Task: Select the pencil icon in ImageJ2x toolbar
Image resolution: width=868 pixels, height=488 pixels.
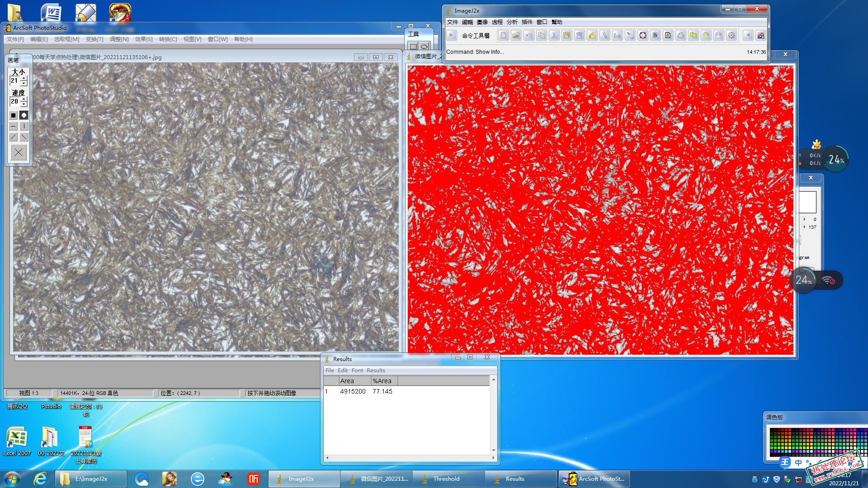Action: coord(605,35)
